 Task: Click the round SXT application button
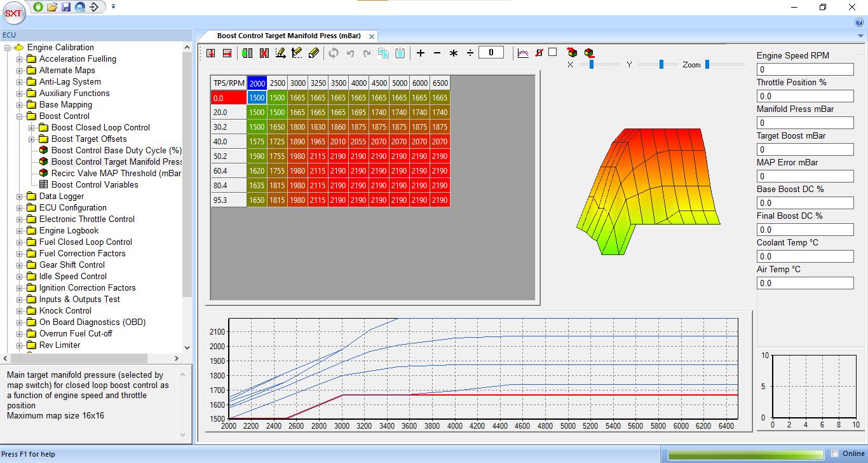[x=13, y=13]
